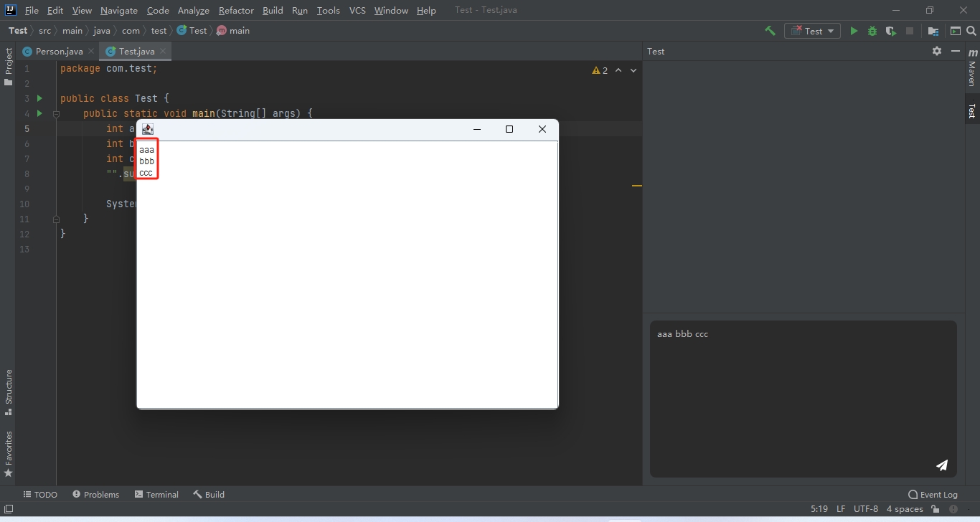Screen dimensions: 980x522
Task: Close the Test.java editor tab
Action: coord(163,51)
